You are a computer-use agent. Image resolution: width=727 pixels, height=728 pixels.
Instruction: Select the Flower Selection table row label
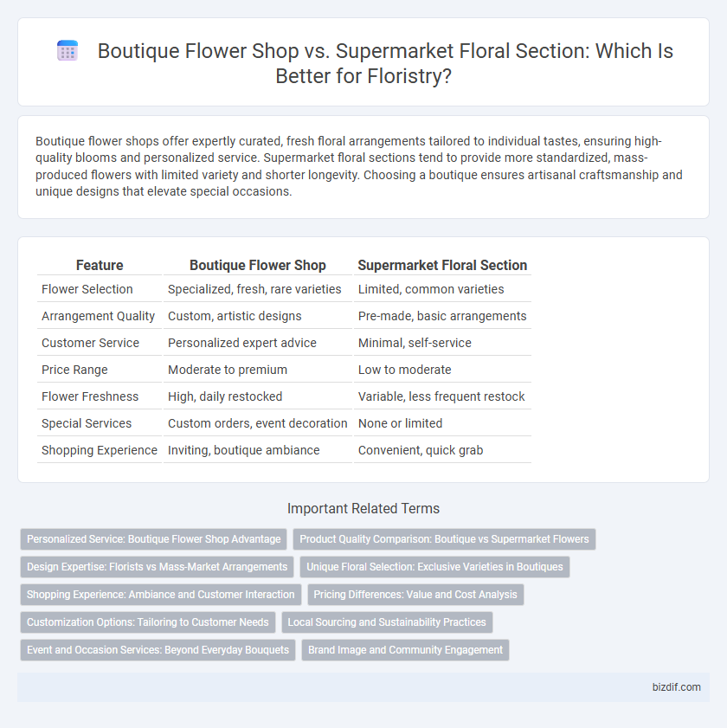[x=87, y=289]
